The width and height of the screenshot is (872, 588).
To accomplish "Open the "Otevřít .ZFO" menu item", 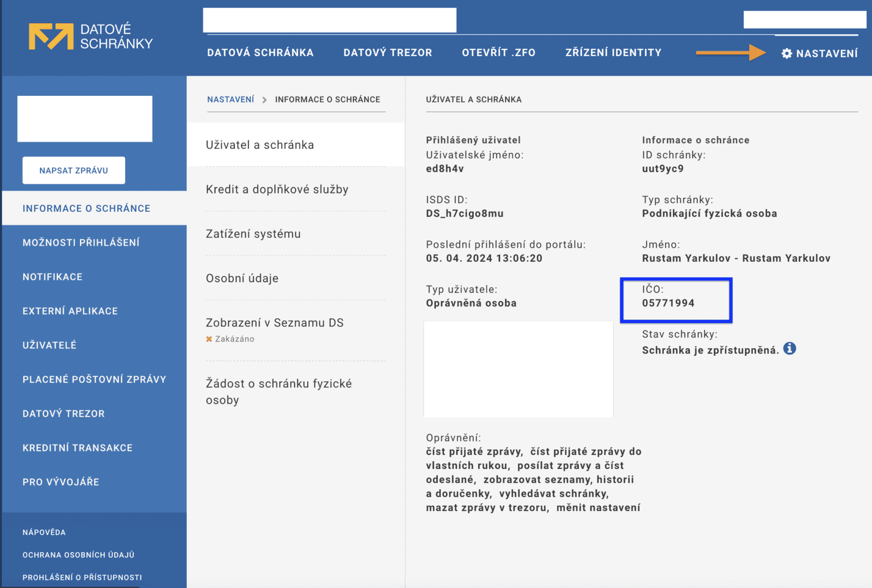I will 498,53.
